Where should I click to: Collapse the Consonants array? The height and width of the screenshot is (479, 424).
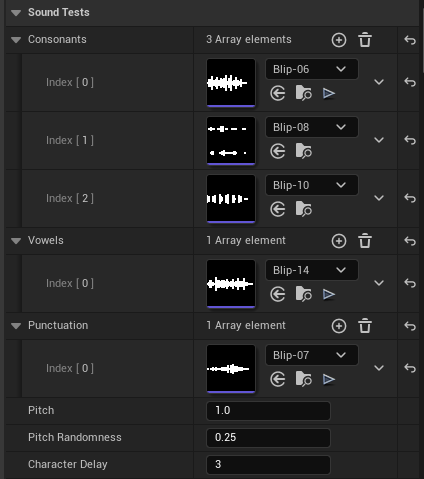coord(16,40)
